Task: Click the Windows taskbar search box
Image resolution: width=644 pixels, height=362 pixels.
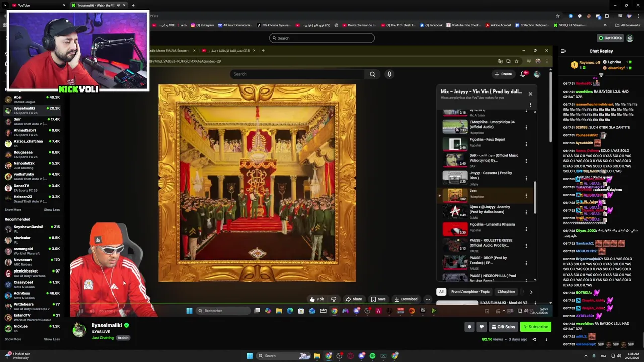Action: pyautogui.click(x=284, y=356)
